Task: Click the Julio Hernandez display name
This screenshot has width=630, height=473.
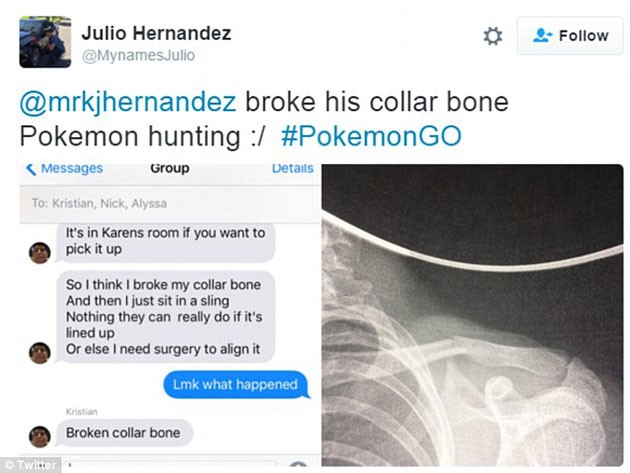Action: (158, 33)
